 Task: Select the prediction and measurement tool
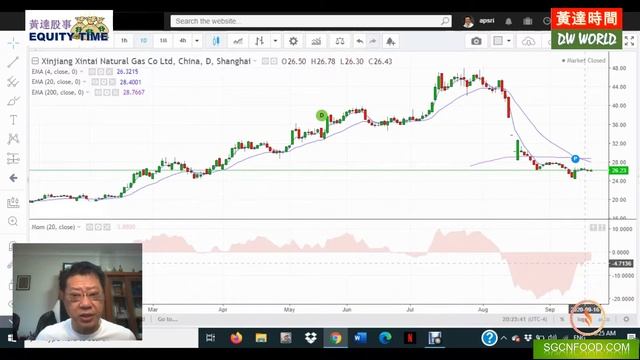(13, 158)
